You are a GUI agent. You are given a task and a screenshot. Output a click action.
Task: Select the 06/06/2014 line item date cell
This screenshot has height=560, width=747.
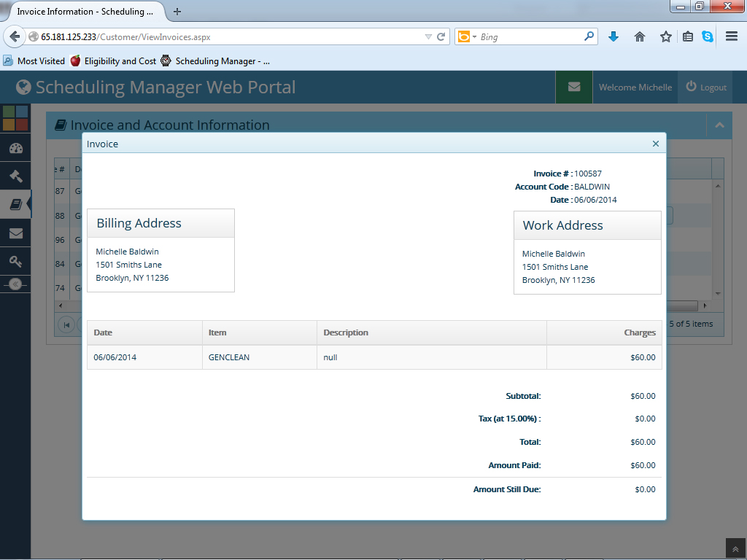click(145, 357)
